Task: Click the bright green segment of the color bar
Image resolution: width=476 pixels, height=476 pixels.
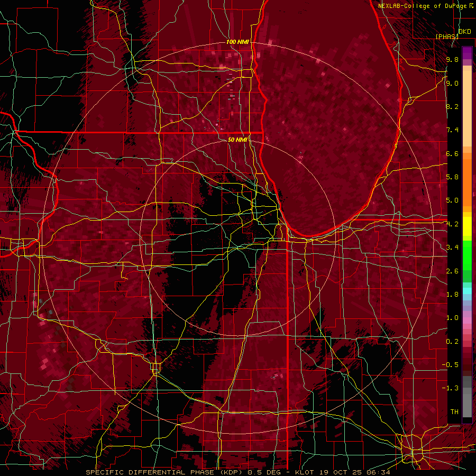Action: (467, 254)
